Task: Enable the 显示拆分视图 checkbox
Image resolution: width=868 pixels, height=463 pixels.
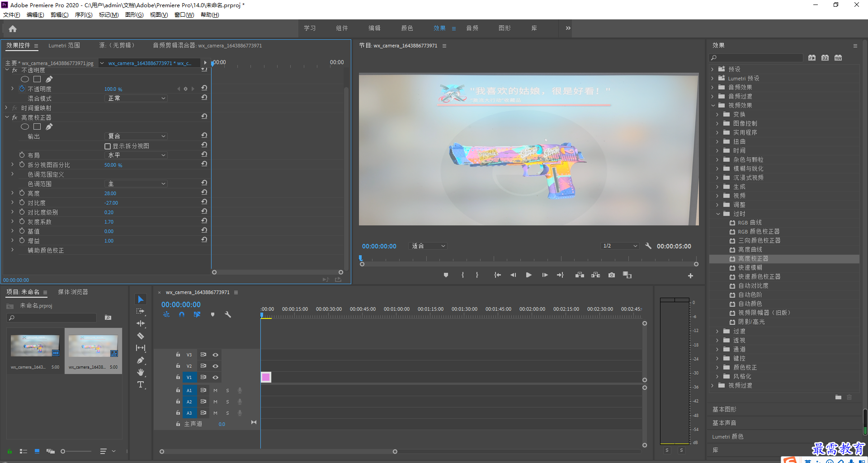Action: pyautogui.click(x=108, y=146)
